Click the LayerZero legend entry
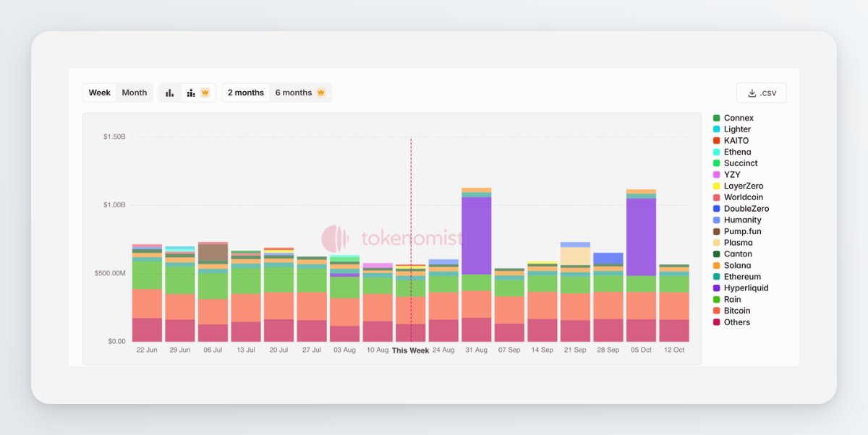The height and width of the screenshot is (435, 868). (738, 186)
